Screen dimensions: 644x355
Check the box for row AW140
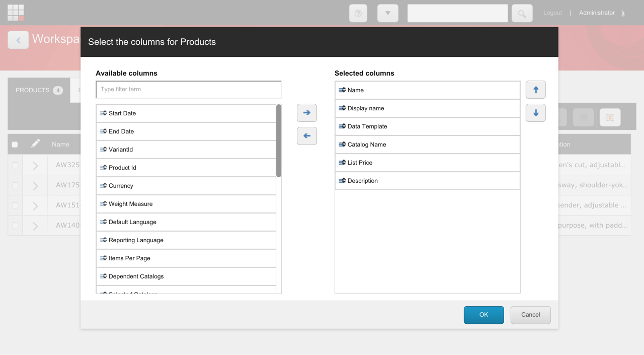(x=15, y=226)
